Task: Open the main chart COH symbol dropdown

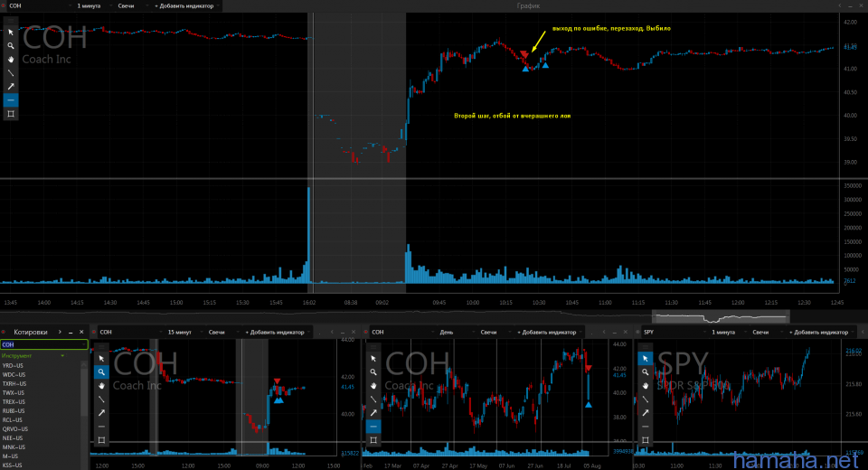Action: click(40, 5)
